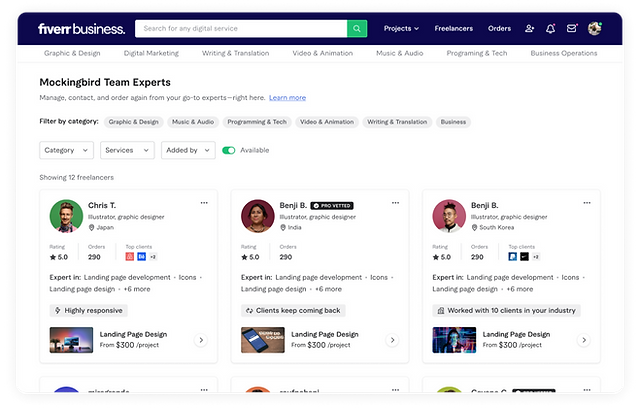Click Worked with 10 clients in your industry badge
The width and height of the screenshot is (640, 408).
point(507,310)
